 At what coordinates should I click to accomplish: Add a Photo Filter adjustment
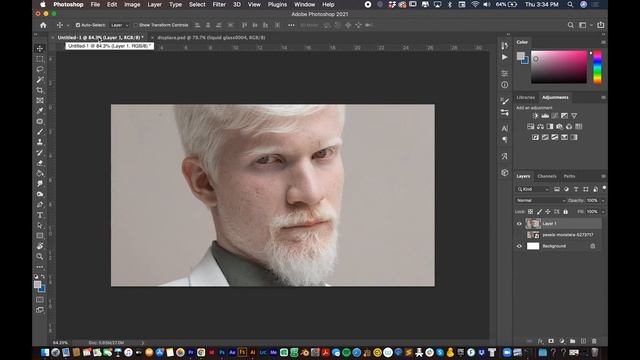coord(559,127)
